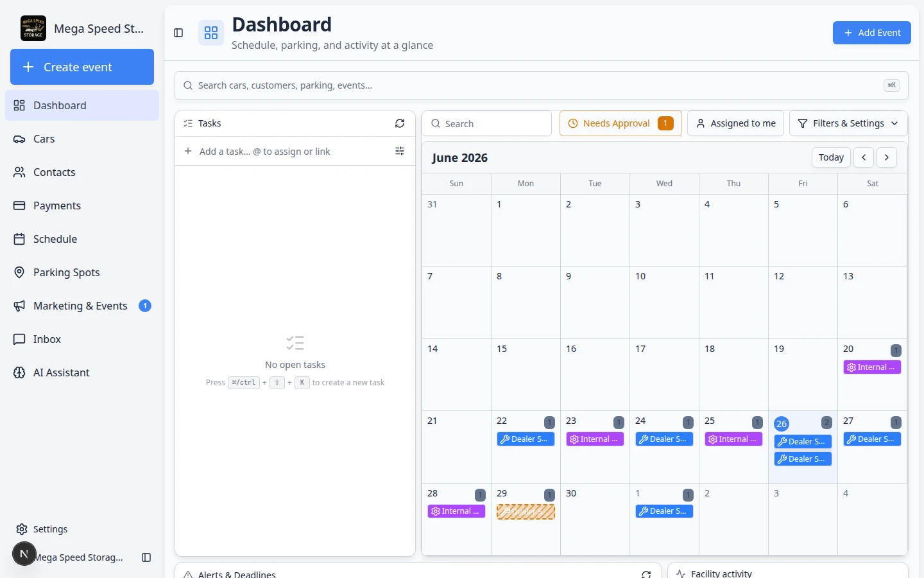
Task: Open task filter options sliders icon
Action: point(400,151)
